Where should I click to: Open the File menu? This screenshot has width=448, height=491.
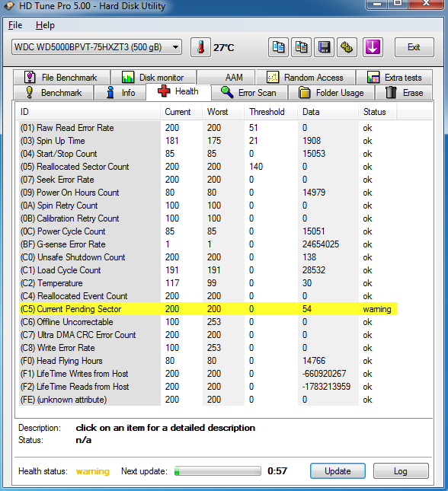[15, 25]
